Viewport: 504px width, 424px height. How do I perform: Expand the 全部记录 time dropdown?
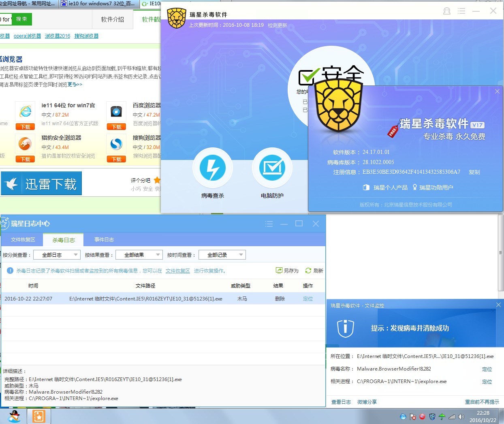[222, 255]
